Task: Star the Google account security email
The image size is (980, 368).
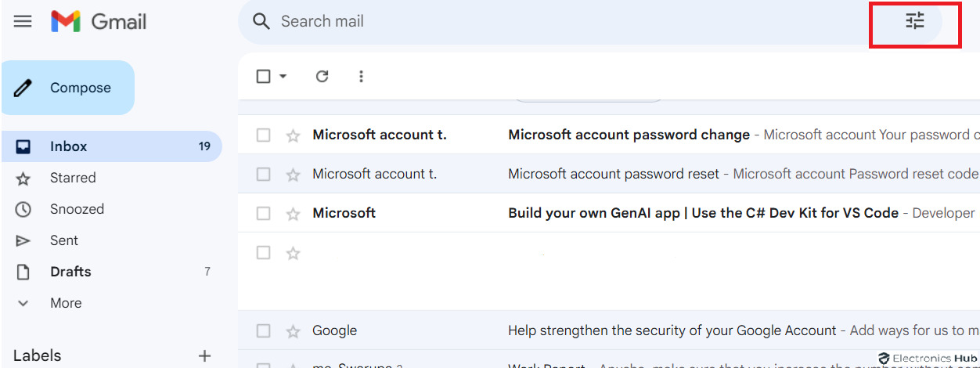Action: pyautogui.click(x=293, y=331)
